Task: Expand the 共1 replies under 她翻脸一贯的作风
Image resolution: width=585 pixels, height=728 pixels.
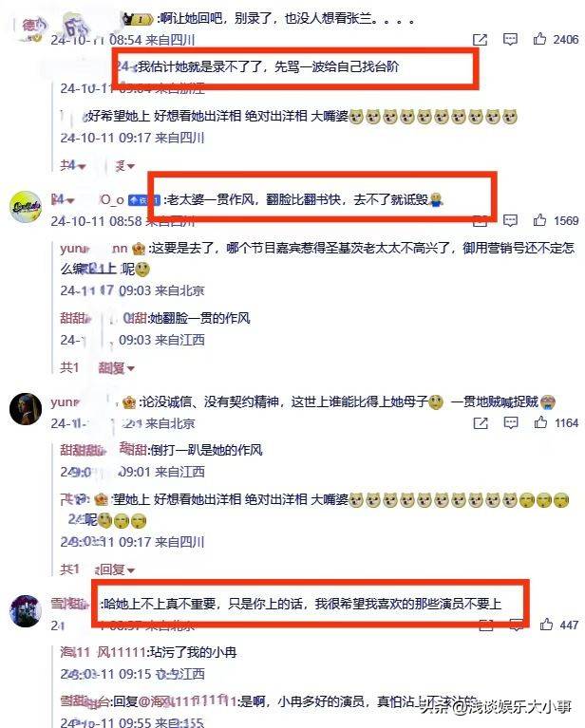Action: coord(130,368)
